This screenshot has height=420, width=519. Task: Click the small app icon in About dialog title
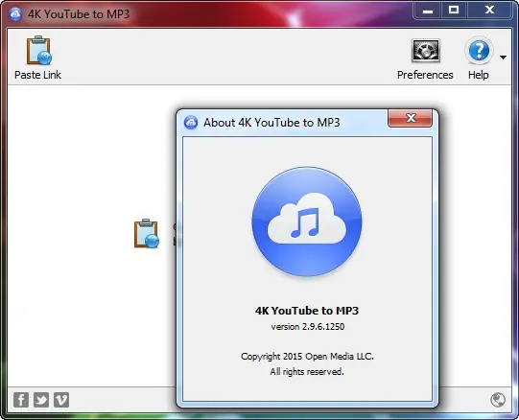pos(191,123)
